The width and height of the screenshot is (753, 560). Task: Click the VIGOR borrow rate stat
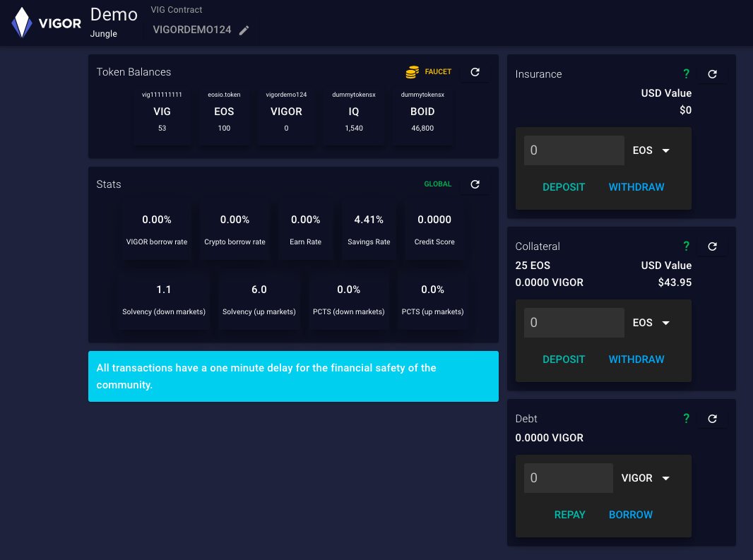coord(157,230)
